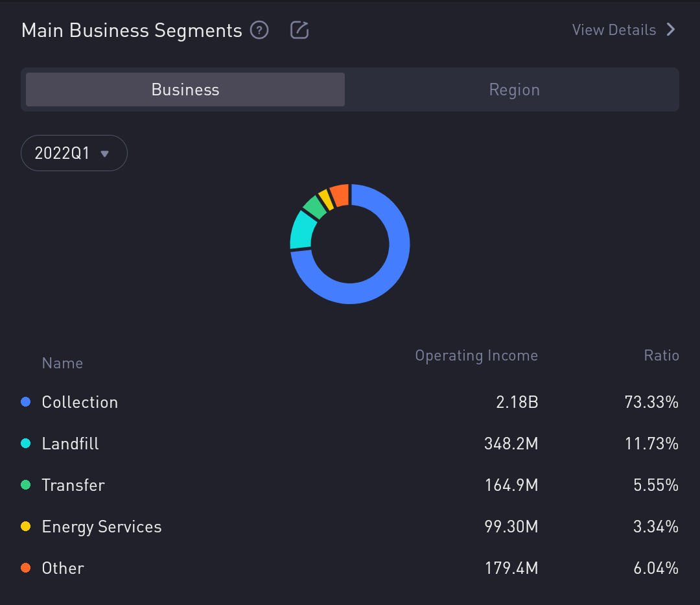Screen dimensions: 700x605
Task: Switch to the Business tab
Action: pos(185,89)
